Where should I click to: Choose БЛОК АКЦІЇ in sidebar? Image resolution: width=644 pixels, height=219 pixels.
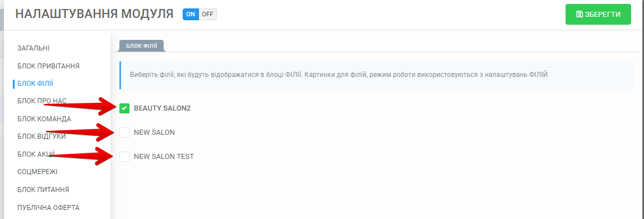point(36,154)
